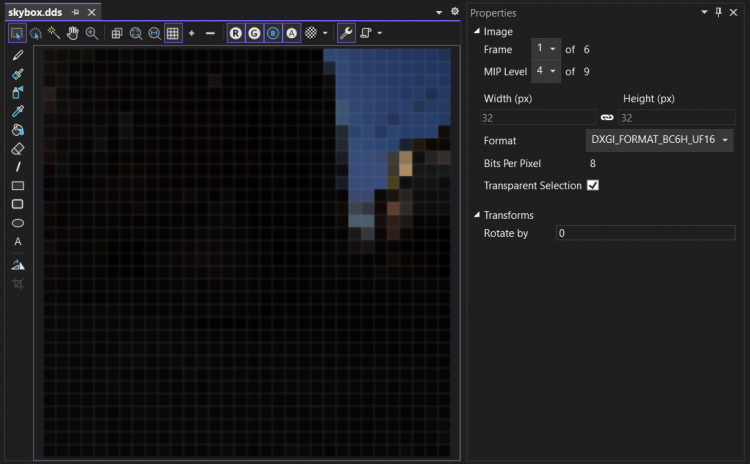
Task: Activate the Fill bucket tool
Action: click(x=18, y=129)
